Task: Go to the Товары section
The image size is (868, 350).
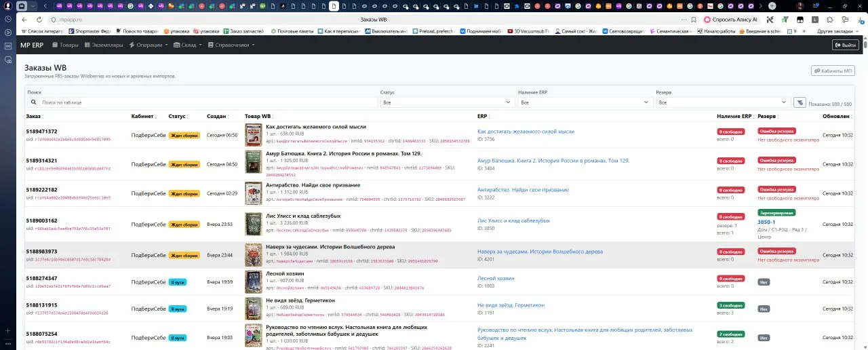Action: 65,45
